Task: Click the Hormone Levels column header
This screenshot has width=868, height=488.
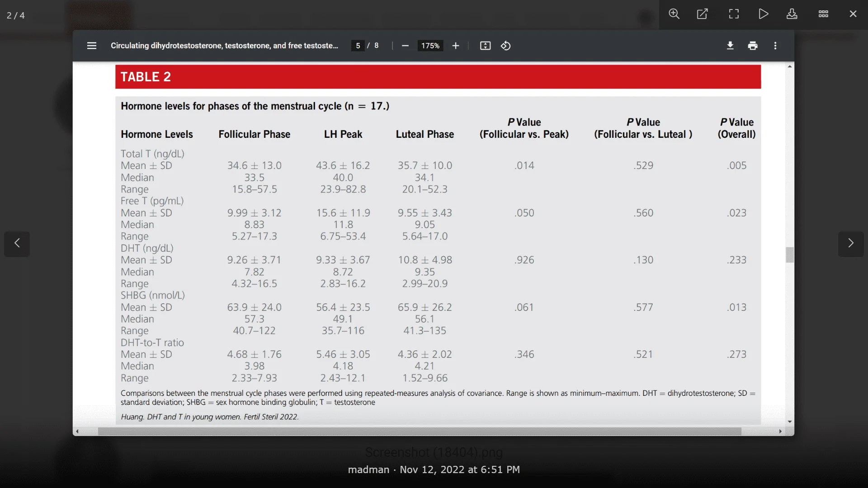Action: click(x=157, y=134)
